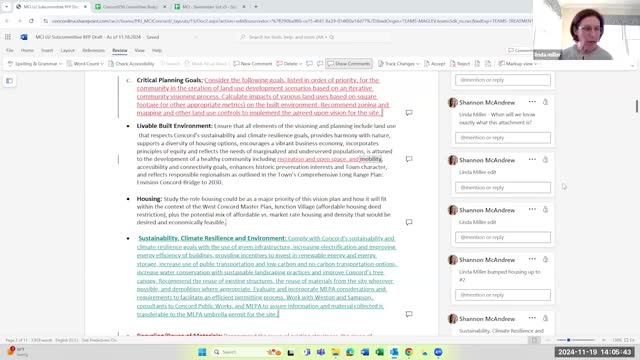Click the Reject change icon
640x360 pixels.
pos(453,64)
